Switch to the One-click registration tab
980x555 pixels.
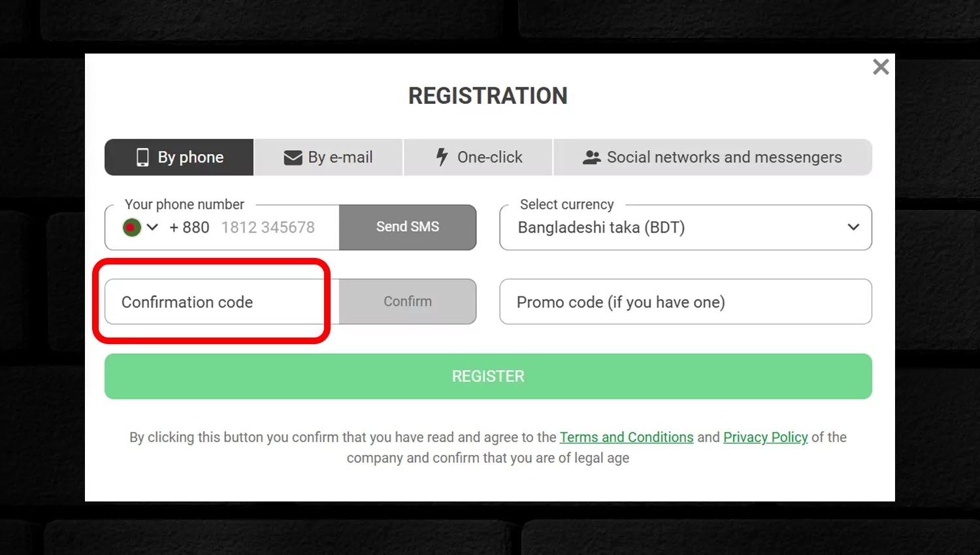478,157
